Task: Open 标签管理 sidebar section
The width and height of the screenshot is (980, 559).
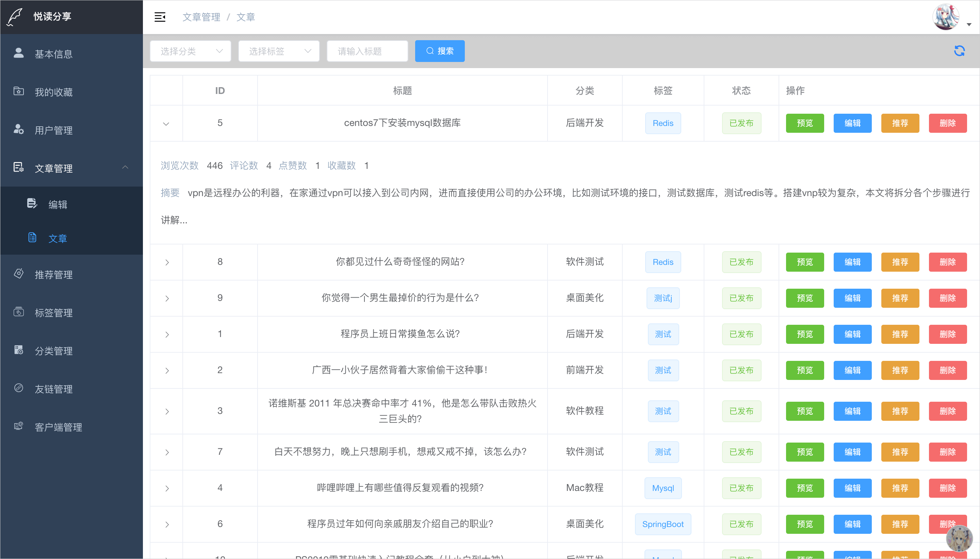Action: pos(53,313)
